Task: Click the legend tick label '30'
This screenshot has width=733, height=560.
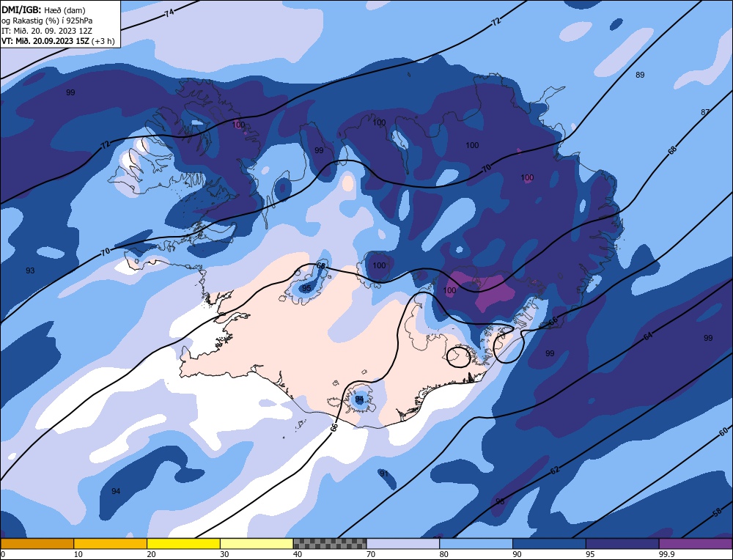Action: (x=224, y=554)
